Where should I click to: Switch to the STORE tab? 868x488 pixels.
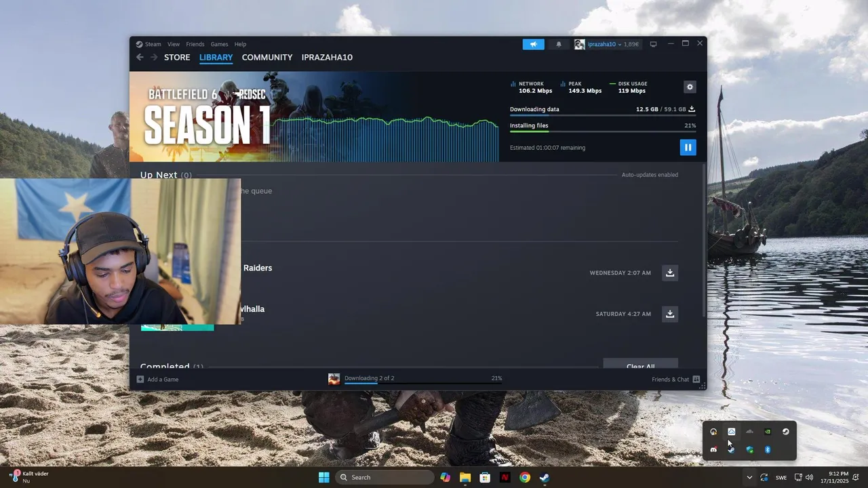[x=177, y=58]
